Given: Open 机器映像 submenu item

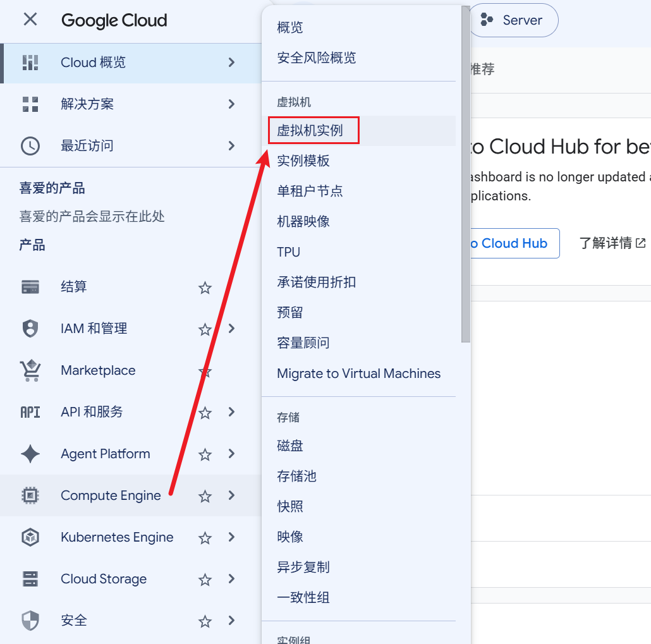Looking at the screenshot, I should [x=359, y=221].
